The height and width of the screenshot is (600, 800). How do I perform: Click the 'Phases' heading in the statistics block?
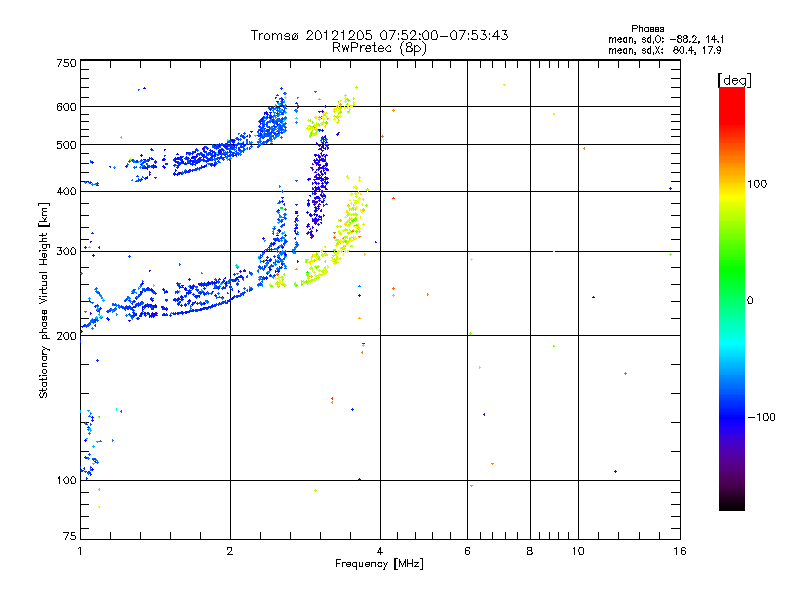(647, 29)
